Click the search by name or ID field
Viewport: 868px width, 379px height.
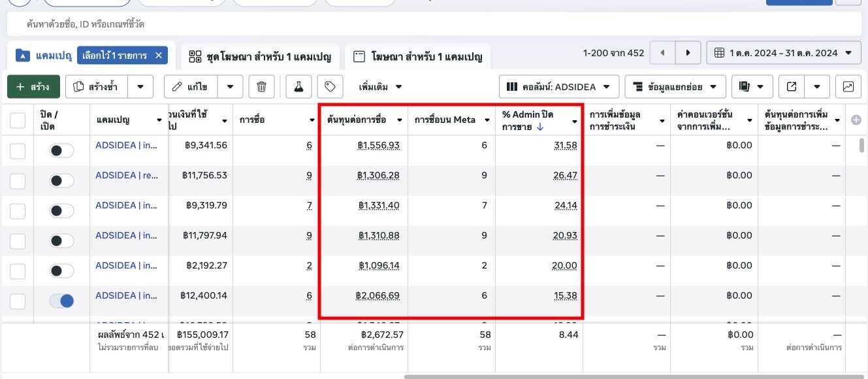tap(431, 24)
